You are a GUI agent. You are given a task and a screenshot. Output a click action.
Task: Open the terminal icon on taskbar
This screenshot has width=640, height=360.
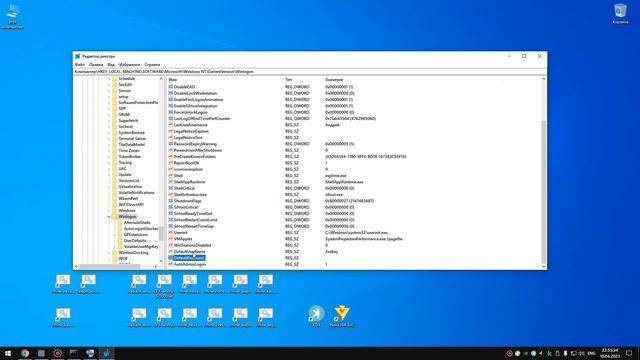(74, 353)
